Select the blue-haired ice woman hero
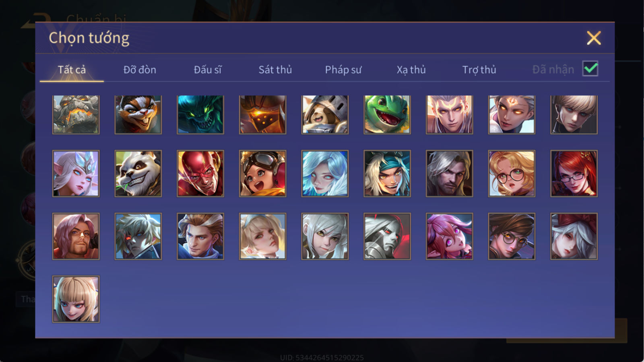Image resolution: width=644 pixels, height=362 pixels. pyautogui.click(x=325, y=173)
